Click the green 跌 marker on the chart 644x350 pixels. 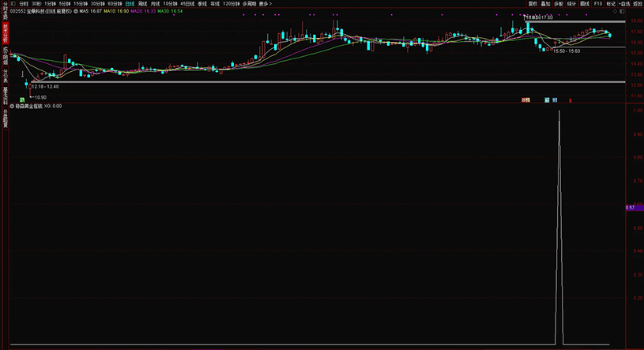click(22, 100)
